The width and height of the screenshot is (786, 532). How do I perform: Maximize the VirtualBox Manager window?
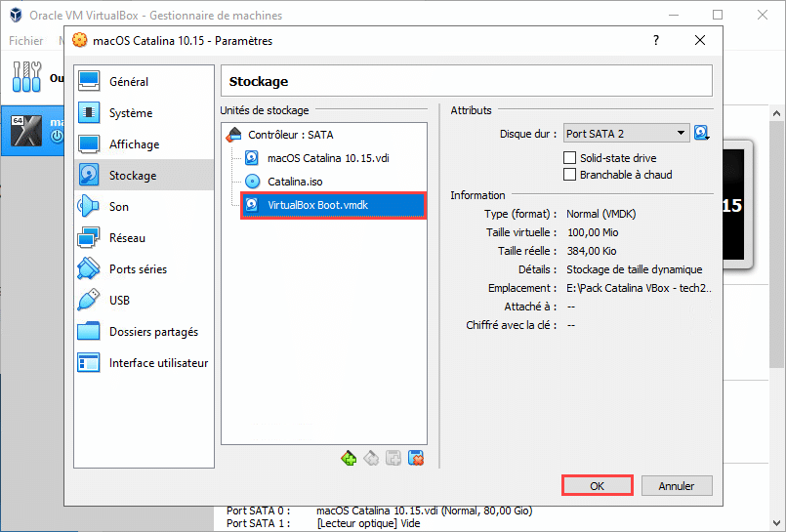coord(718,15)
